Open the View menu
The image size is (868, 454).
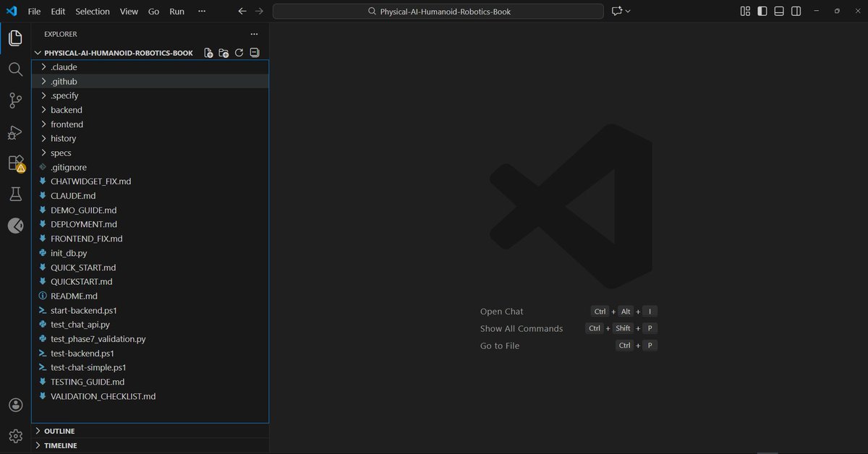[129, 12]
